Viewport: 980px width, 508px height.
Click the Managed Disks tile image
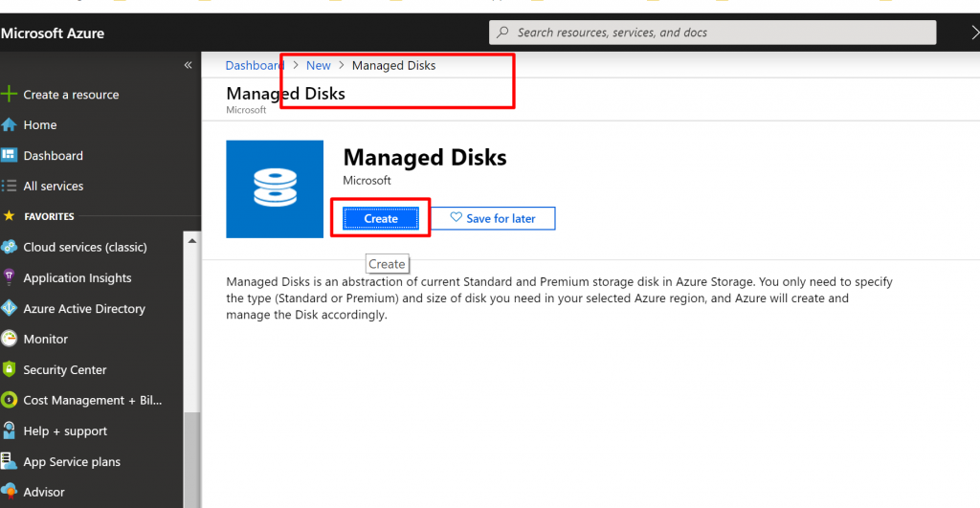coord(275,189)
